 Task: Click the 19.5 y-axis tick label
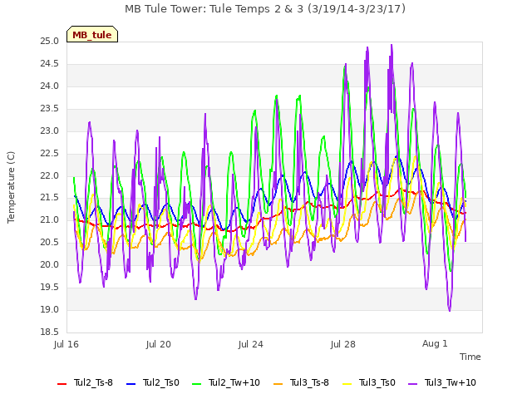pos(50,288)
